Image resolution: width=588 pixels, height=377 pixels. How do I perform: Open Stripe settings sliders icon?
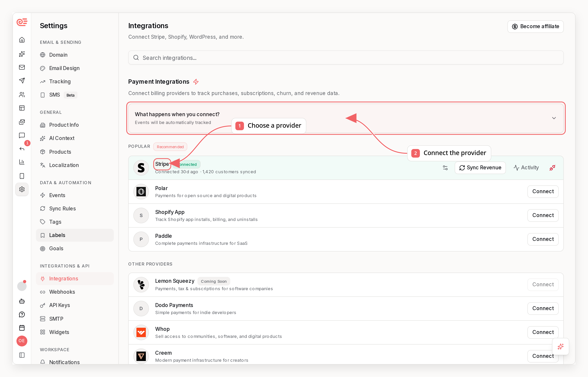(445, 168)
